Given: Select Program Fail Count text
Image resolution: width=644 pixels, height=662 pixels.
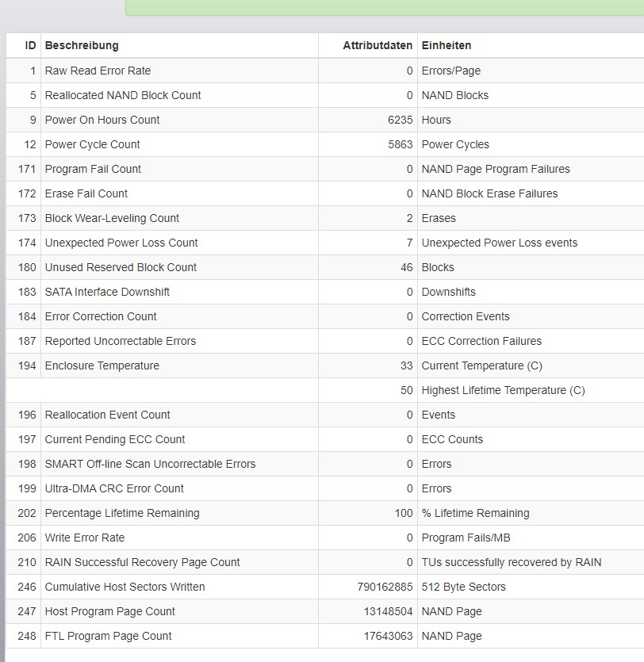Looking at the screenshot, I should point(93,169).
